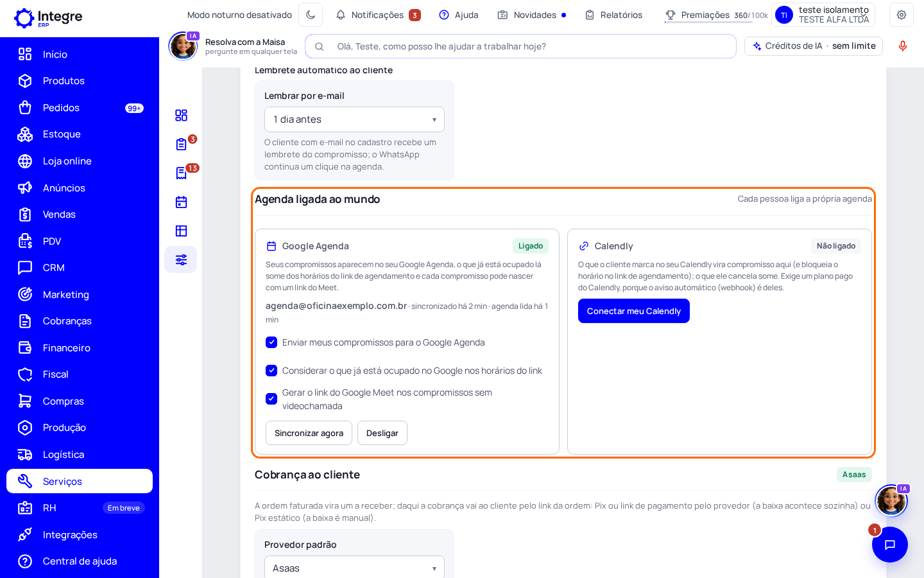The height and width of the screenshot is (578, 924).
Task: Open Produtos in sidebar
Action: pyautogui.click(x=80, y=81)
